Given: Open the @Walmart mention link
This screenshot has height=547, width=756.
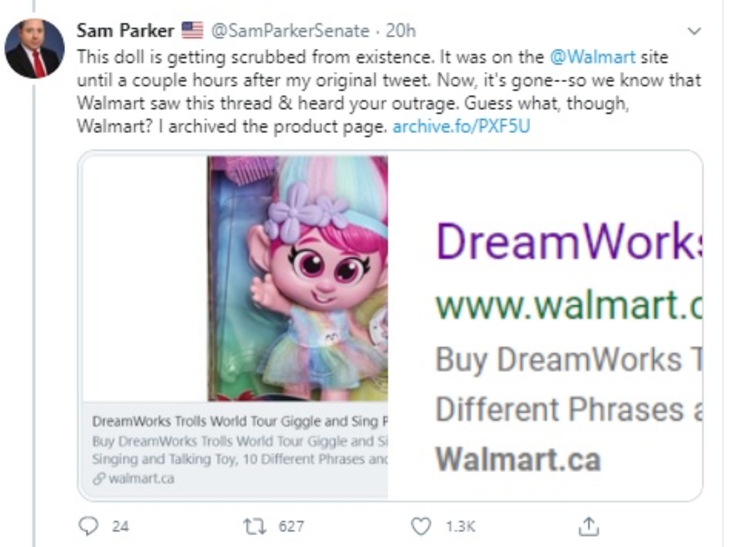Looking at the screenshot, I should click(x=593, y=57).
